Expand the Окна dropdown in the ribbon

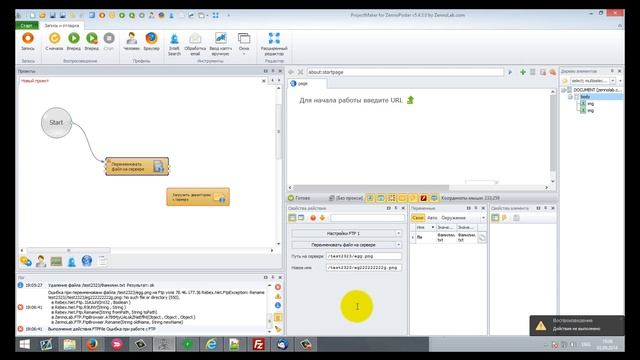point(244,44)
